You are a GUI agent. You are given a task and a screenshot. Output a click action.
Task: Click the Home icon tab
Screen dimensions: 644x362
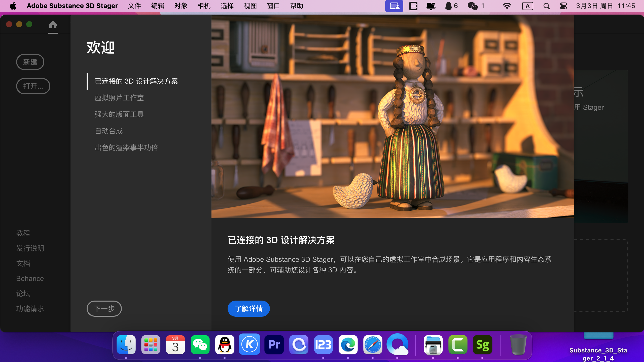(x=53, y=25)
